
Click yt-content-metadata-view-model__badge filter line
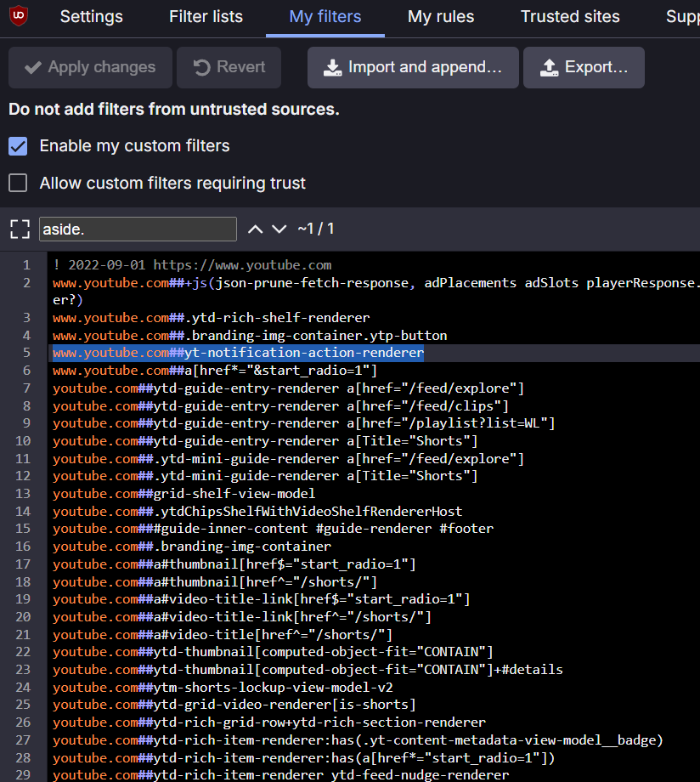tap(358, 740)
